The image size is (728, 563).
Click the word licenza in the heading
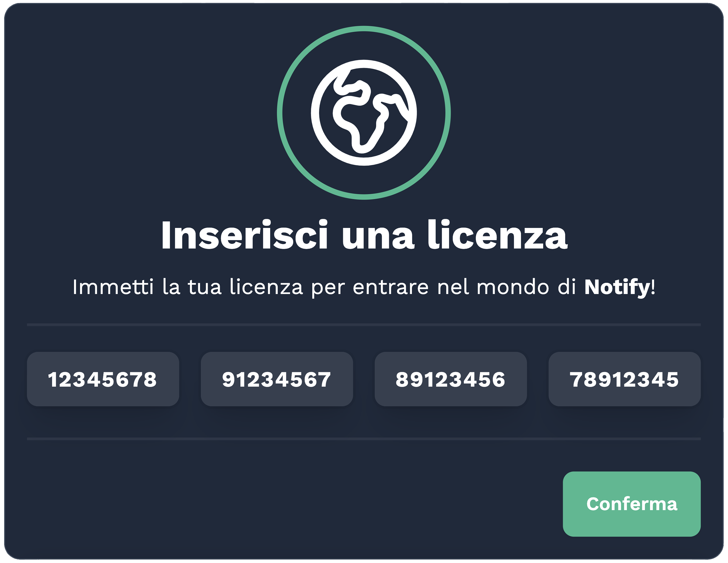click(498, 235)
